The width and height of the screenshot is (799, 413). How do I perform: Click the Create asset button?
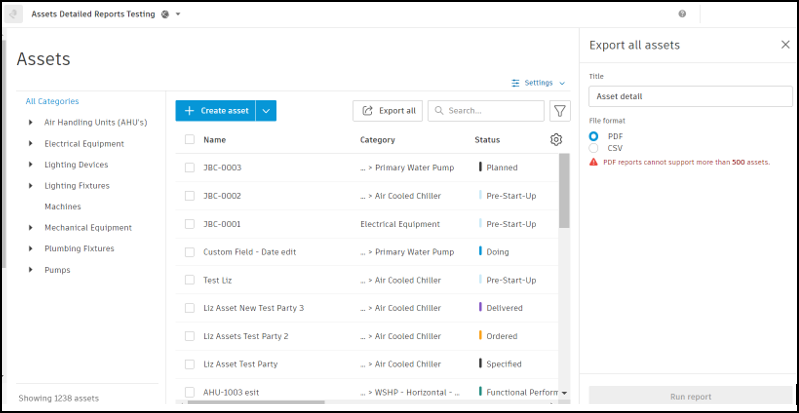click(x=215, y=111)
